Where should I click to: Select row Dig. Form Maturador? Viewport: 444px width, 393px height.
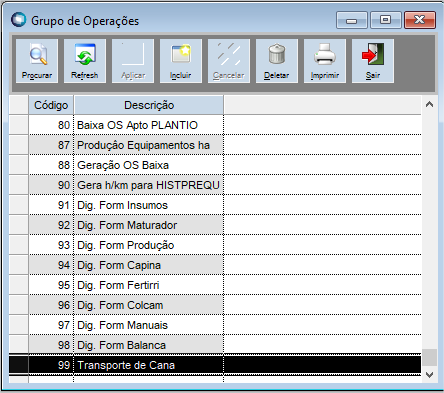215,225
